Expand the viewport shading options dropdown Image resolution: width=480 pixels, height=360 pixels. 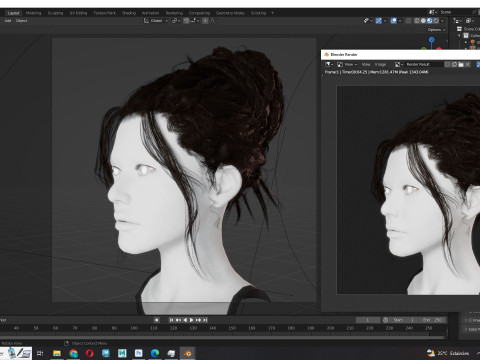tap(443, 21)
